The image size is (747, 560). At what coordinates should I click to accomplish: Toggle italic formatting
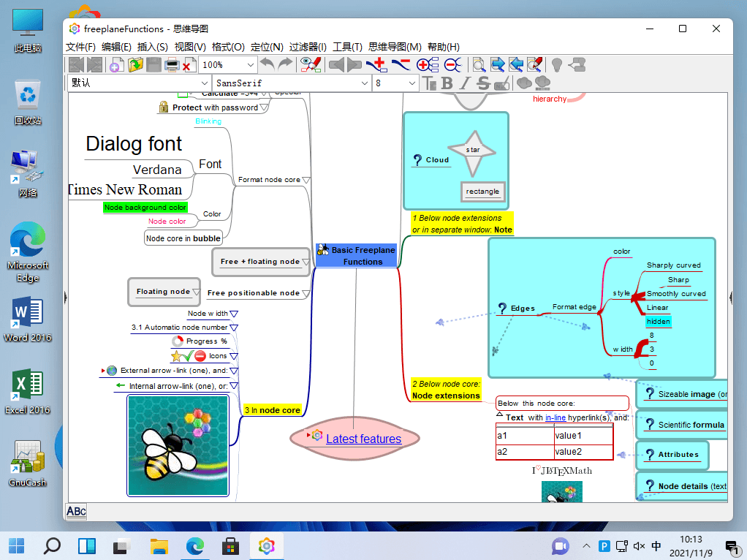point(464,83)
